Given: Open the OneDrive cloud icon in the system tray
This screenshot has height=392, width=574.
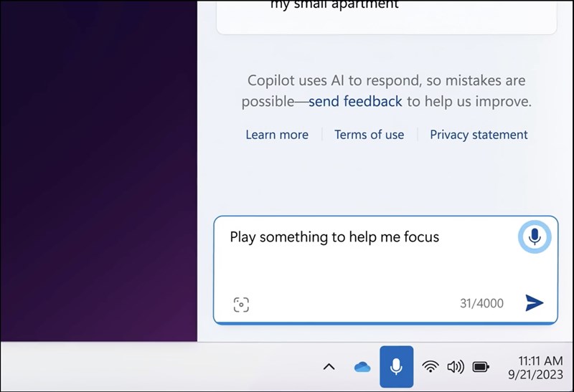Looking at the screenshot, I should pos(362,367).
